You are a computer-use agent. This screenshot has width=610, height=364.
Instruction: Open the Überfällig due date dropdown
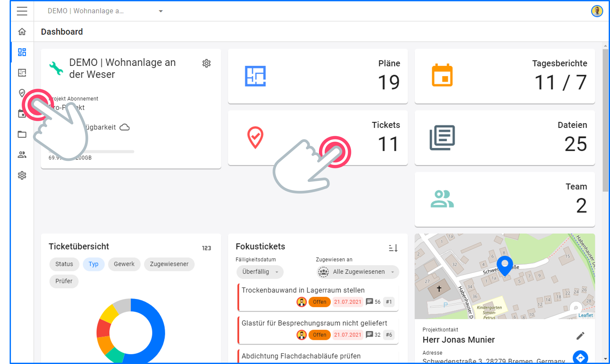260,272
